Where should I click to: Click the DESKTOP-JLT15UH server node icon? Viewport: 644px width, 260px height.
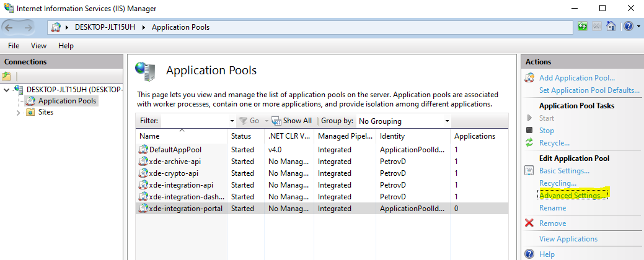(19, 89)
